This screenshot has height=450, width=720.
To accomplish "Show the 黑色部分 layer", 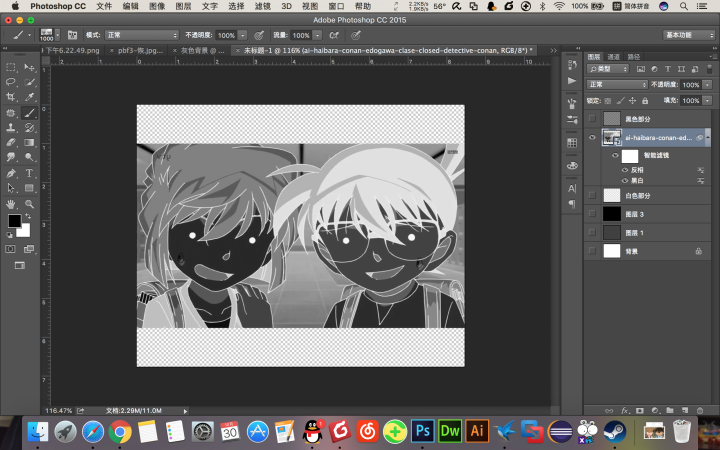I will pyautogui.click(x=592, y=118).
